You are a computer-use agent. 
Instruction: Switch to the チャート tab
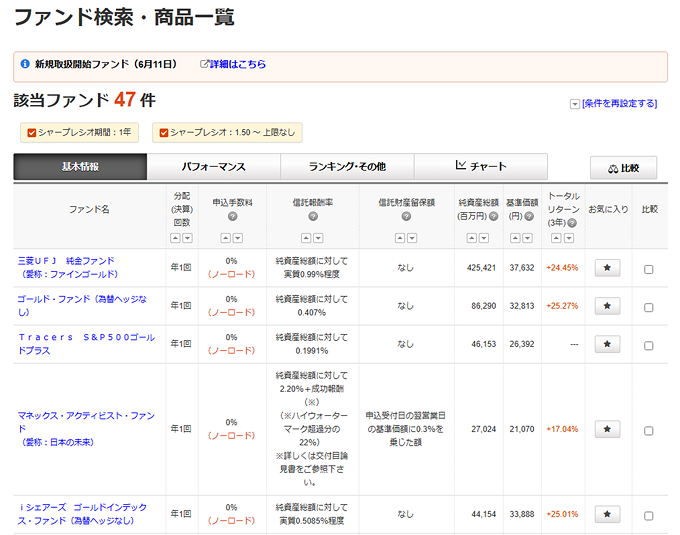pos(481,167)
